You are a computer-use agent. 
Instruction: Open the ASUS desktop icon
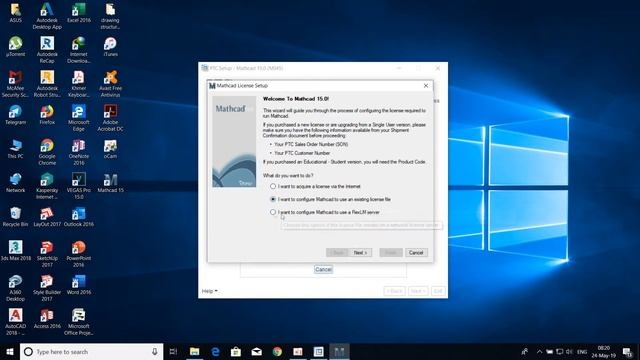click(16, 13)
